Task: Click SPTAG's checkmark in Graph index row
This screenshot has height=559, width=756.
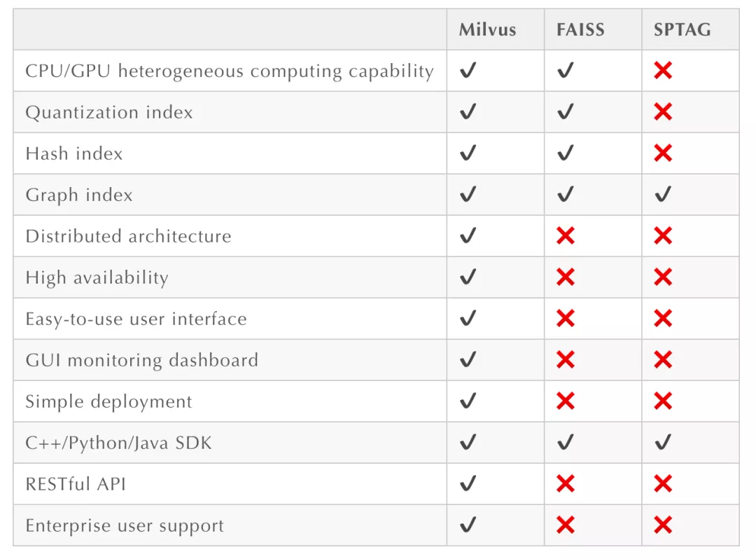Action: point(663,195)
